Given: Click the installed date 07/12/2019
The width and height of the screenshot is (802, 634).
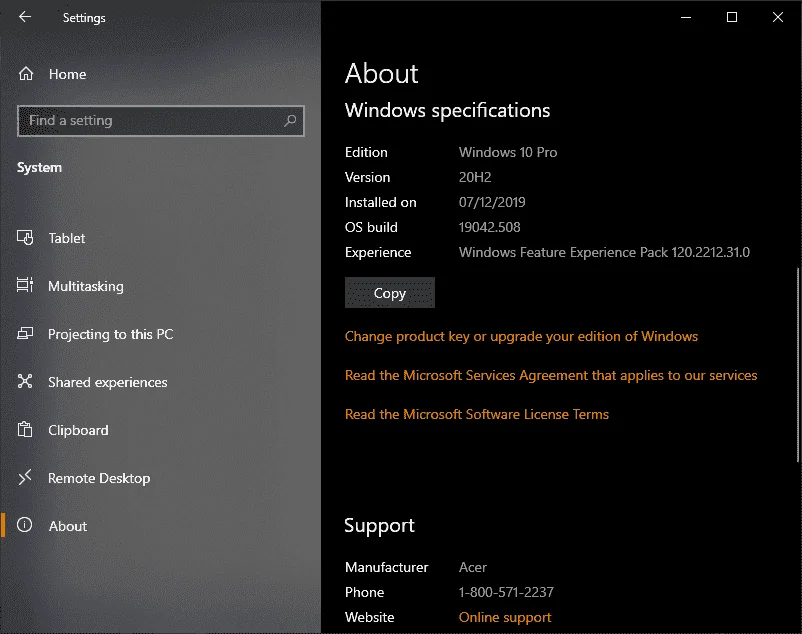Looking at the screenshot, I should [x=492, y=202].
